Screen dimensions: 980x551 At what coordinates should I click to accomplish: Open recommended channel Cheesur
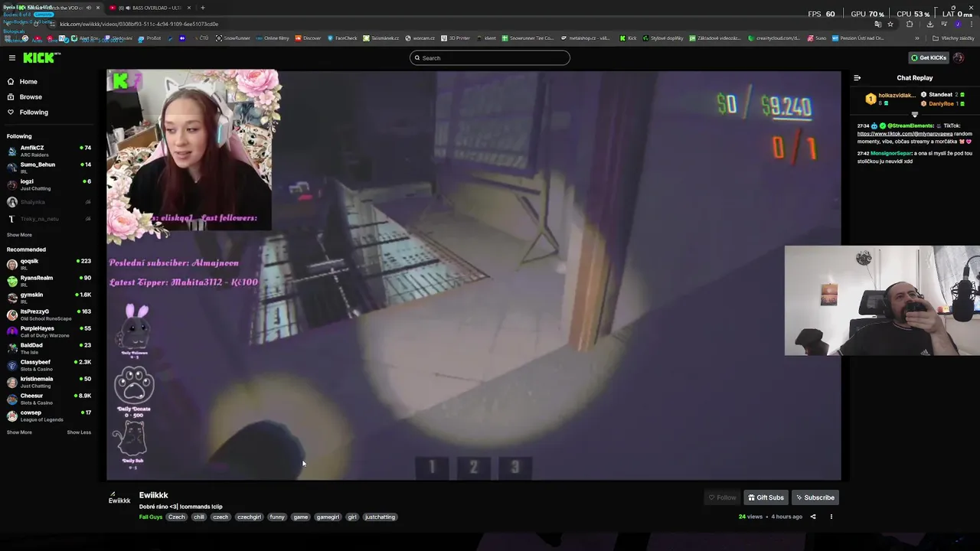coord(49,399)
